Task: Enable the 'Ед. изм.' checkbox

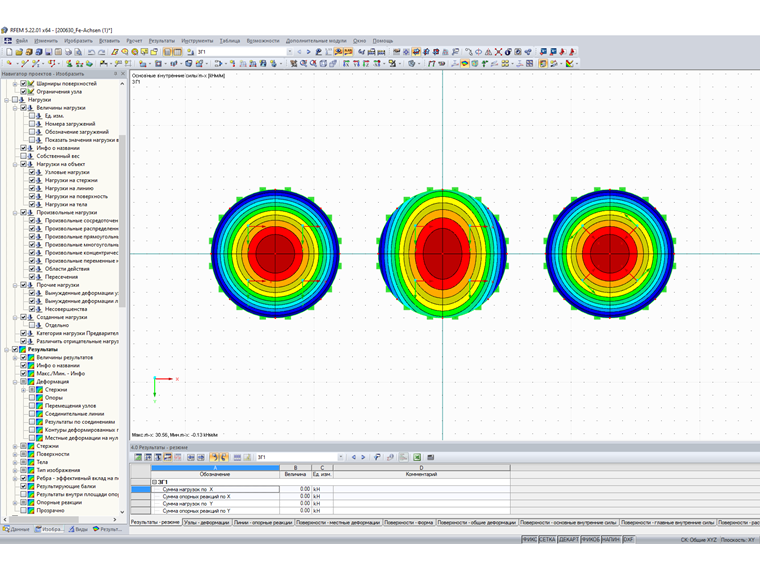Action: [32, 116]
